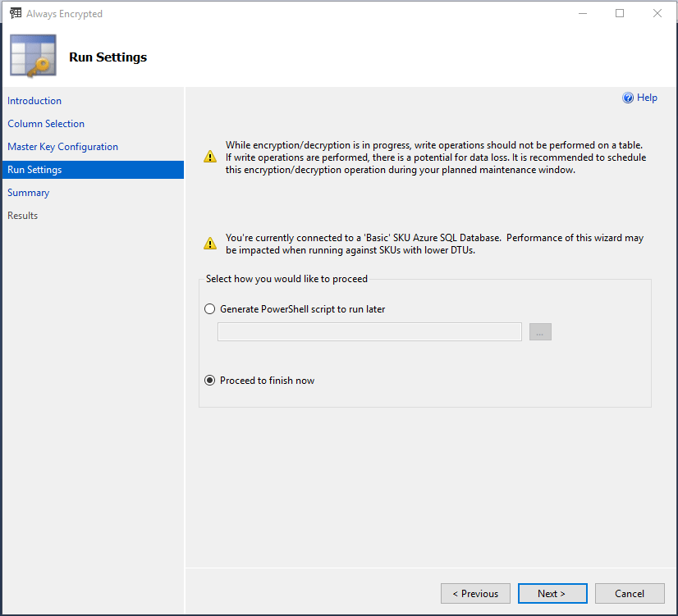Viewport: 678px width, 616px height.
Task: Select the Run Settings step
Action: pos(34,170)
